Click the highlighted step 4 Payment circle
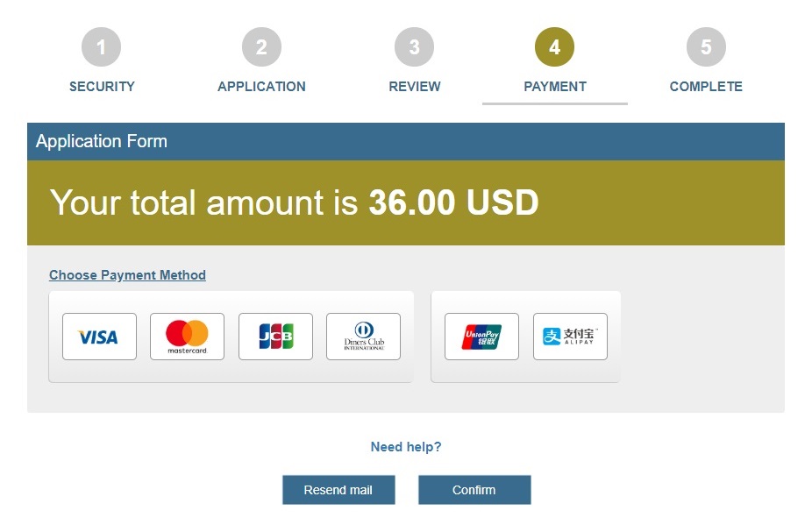The height and width of the screenshot is (532, 812). point(554,47)
